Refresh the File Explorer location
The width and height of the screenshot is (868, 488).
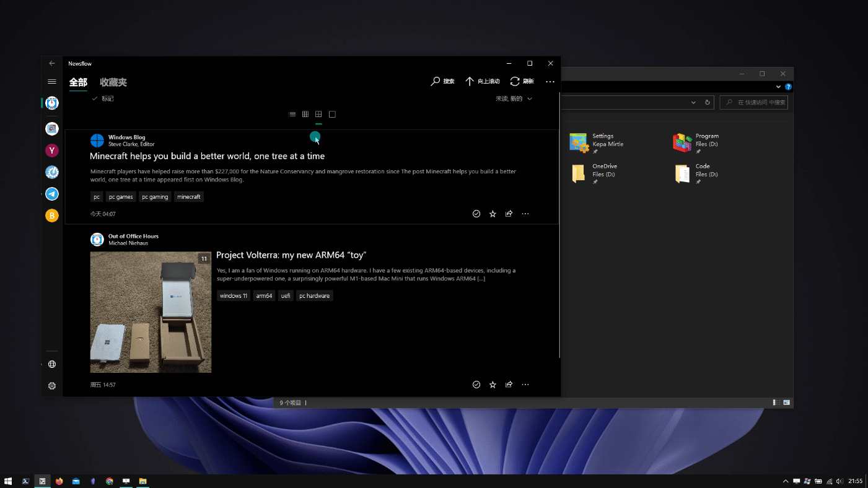click(x=708, y=102)
